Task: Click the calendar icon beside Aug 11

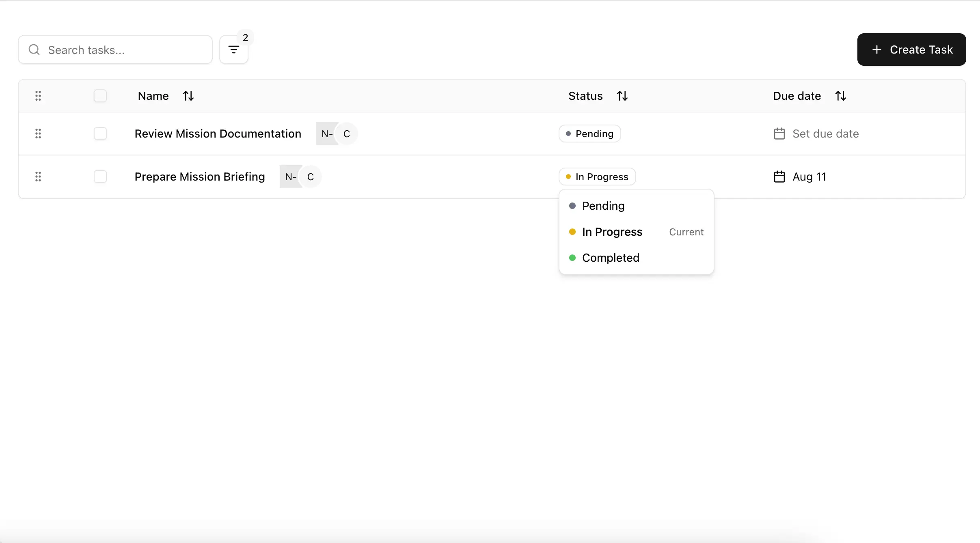Action: click(x=779, y=177)
